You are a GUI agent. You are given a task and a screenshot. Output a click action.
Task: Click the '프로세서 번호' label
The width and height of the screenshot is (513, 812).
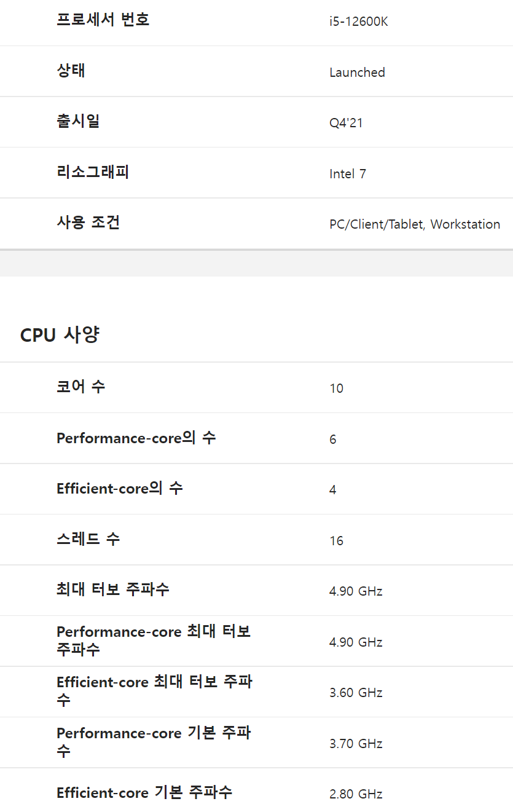tap(103, 20)
